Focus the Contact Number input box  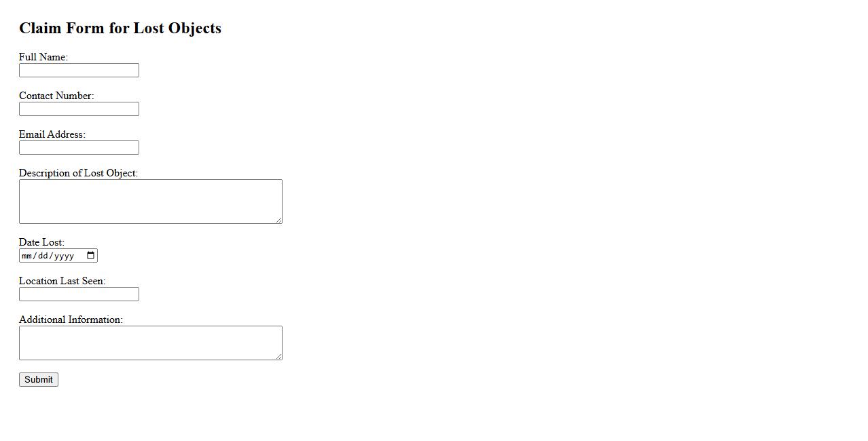click(79, 109)
